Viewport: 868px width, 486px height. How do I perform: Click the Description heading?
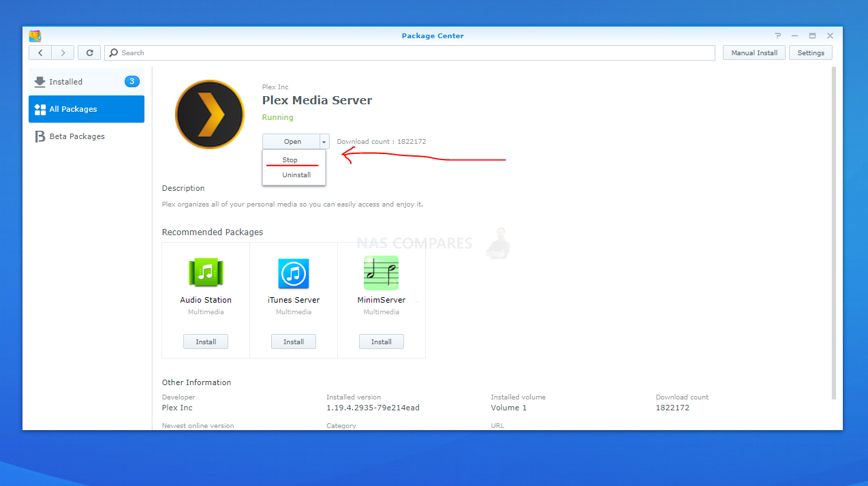[x=183, y=188]
